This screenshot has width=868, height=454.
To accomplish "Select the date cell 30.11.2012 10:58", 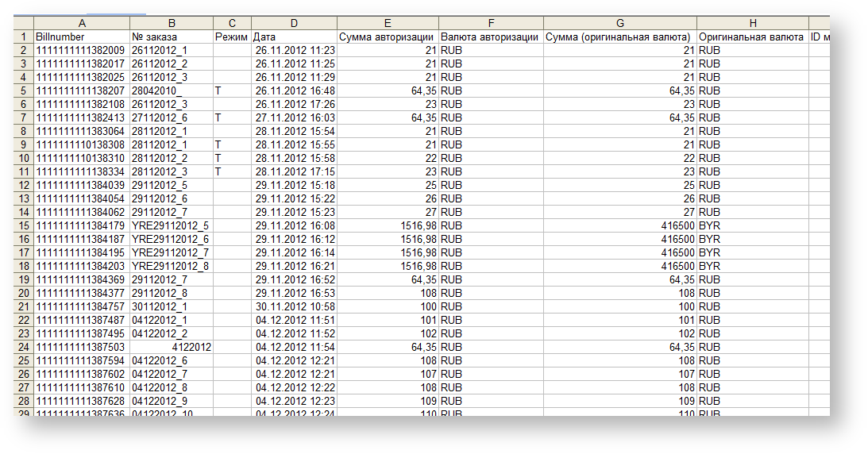I will click(x=294, y=306).
